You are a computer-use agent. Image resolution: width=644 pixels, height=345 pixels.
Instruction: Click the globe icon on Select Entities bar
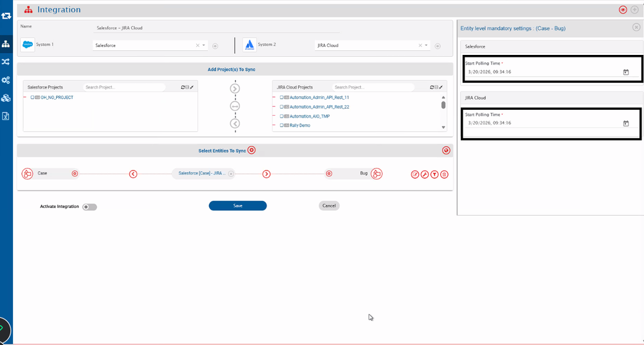coord(447,151)
